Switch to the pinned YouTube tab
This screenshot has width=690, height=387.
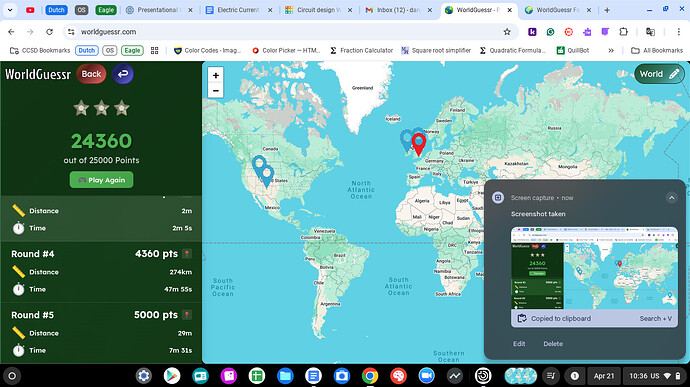(30, 10)
